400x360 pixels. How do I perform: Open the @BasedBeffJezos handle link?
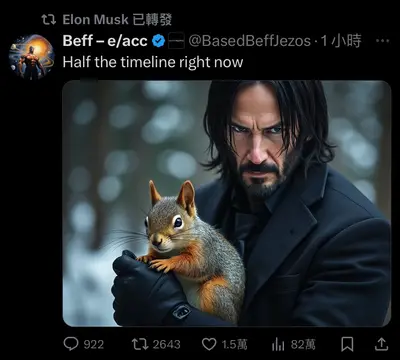point(250,41)
